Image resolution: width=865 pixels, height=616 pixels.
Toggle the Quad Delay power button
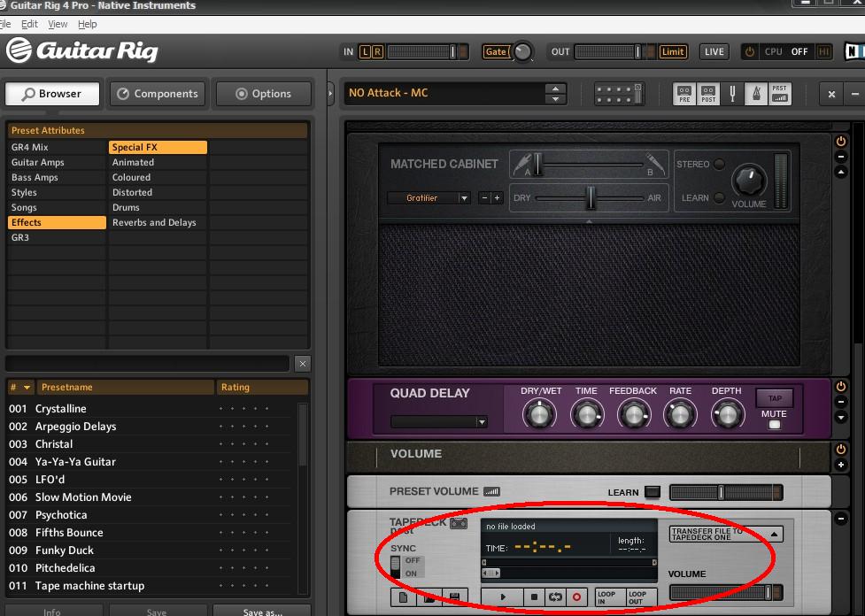pos(841,386)
